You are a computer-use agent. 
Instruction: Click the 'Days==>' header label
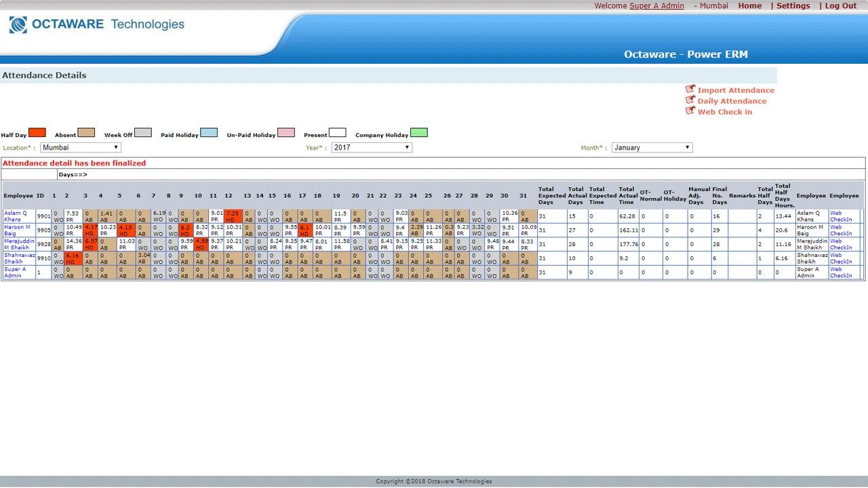point(73,175)
